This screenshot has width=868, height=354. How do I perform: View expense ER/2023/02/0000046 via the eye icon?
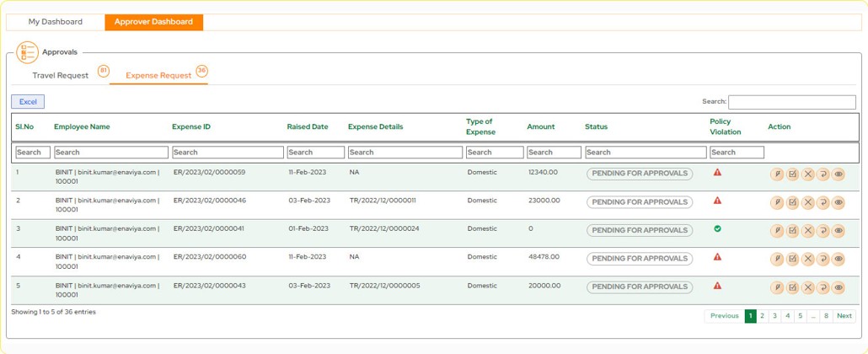click(839, 202)
